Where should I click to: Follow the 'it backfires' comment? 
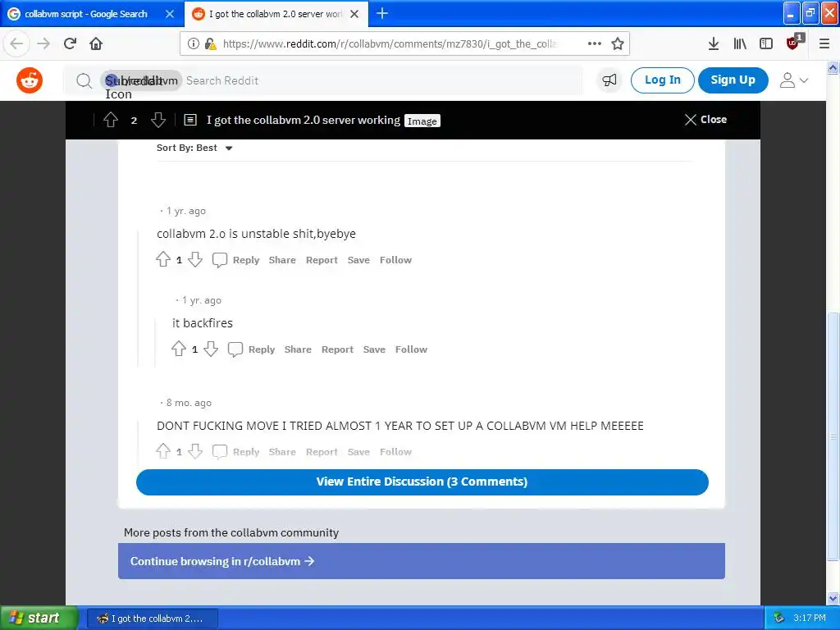point(412,349)
